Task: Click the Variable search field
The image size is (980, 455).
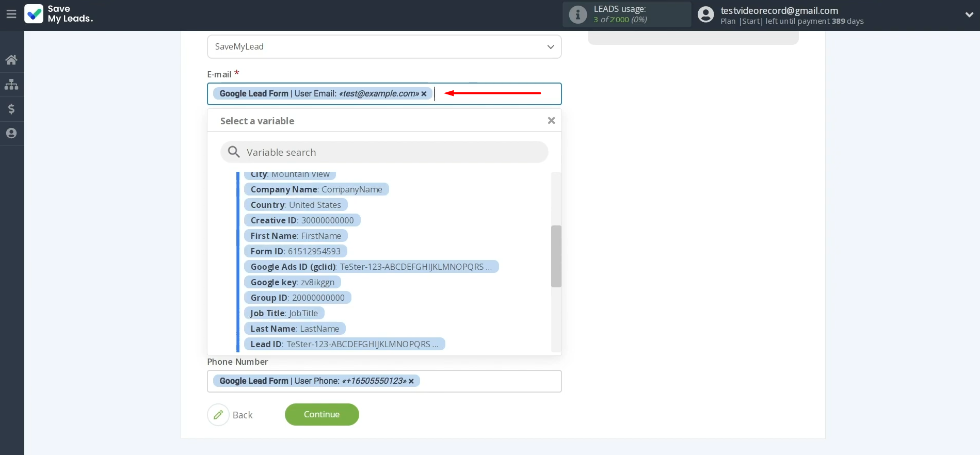Action: click(x=384, y=152)
